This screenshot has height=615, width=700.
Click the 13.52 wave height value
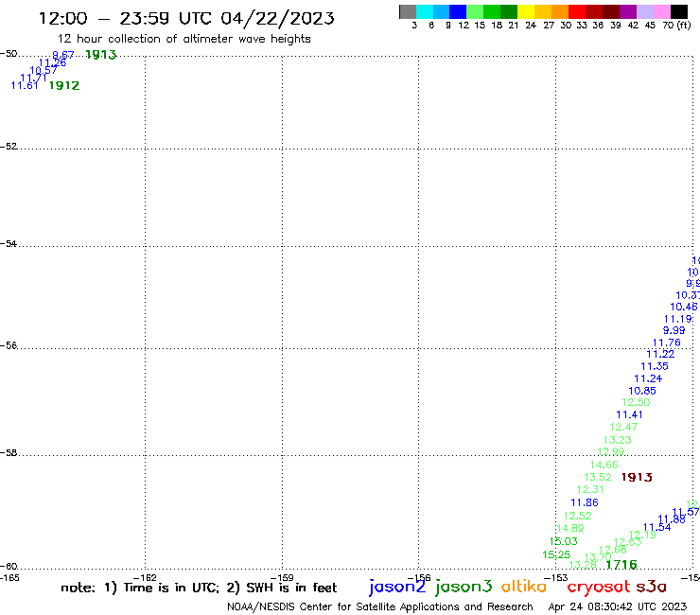(598, 478)
